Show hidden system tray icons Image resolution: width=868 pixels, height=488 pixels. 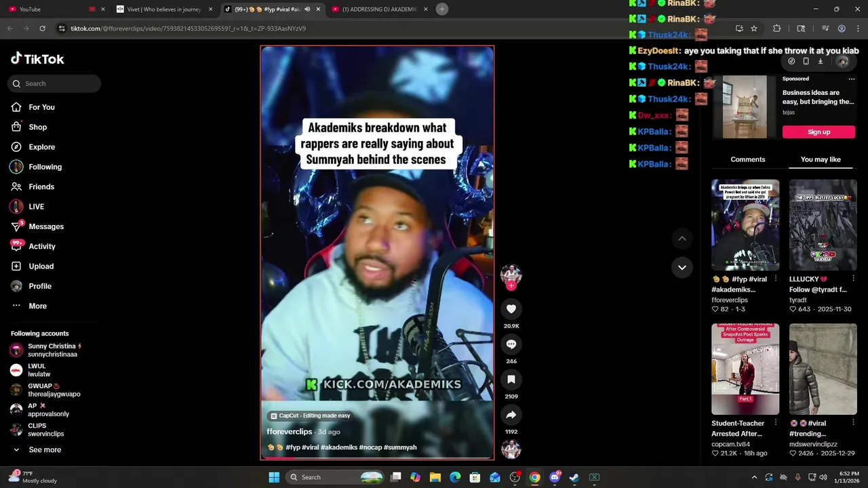coord(754,477)
